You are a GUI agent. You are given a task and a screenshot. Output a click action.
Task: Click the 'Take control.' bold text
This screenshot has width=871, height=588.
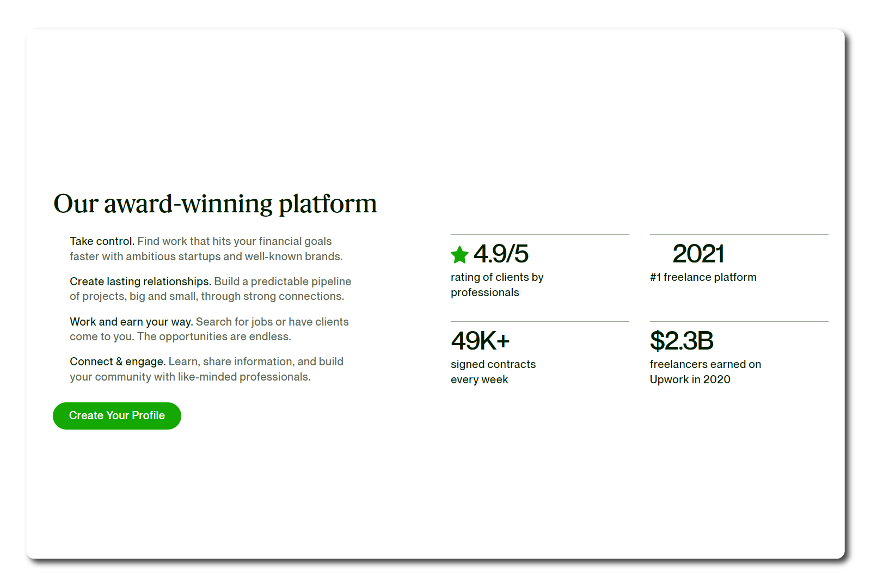[102, 241]
